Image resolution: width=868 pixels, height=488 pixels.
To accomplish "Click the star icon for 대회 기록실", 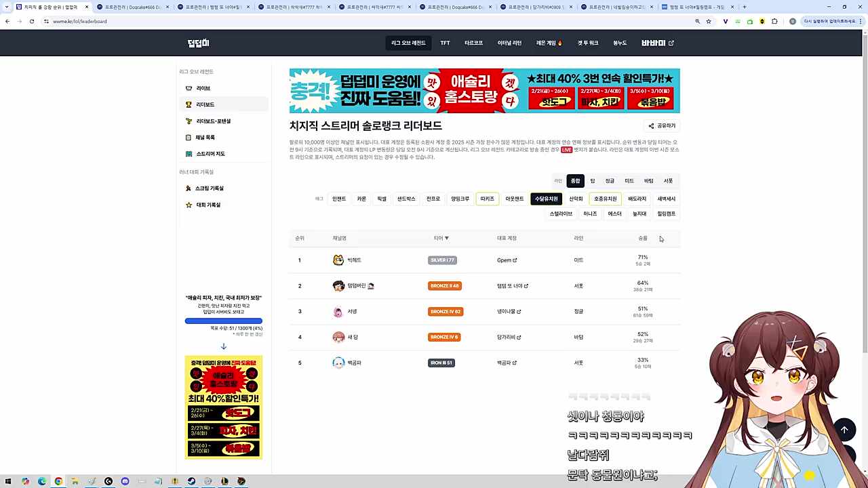I will (x=189, y=205).
